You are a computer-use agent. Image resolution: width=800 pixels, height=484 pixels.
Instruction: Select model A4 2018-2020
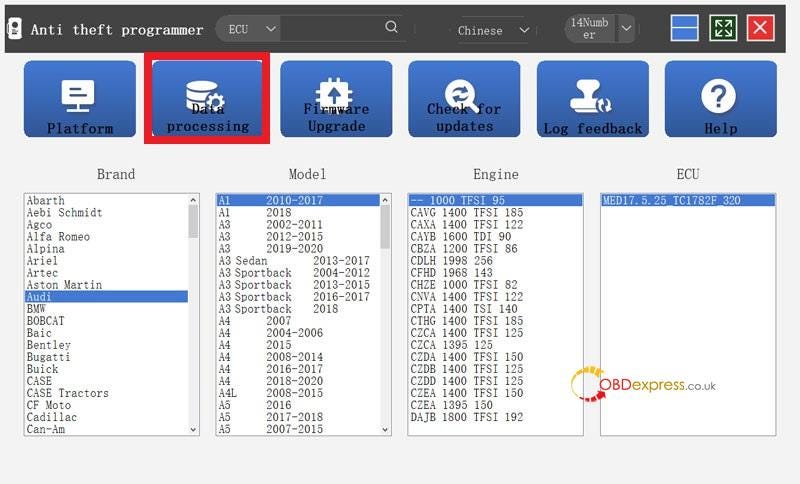(x=298, y=381)
